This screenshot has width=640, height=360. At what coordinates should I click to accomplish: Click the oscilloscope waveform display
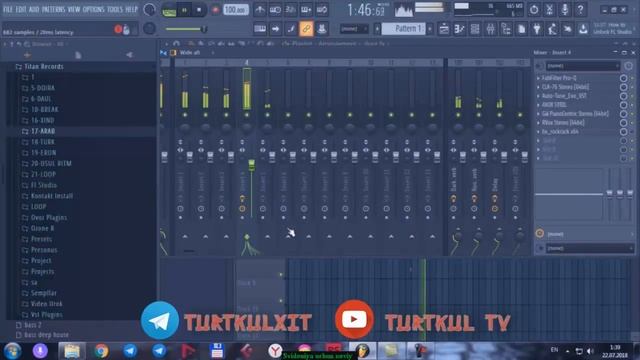click(x=403, y=10)
